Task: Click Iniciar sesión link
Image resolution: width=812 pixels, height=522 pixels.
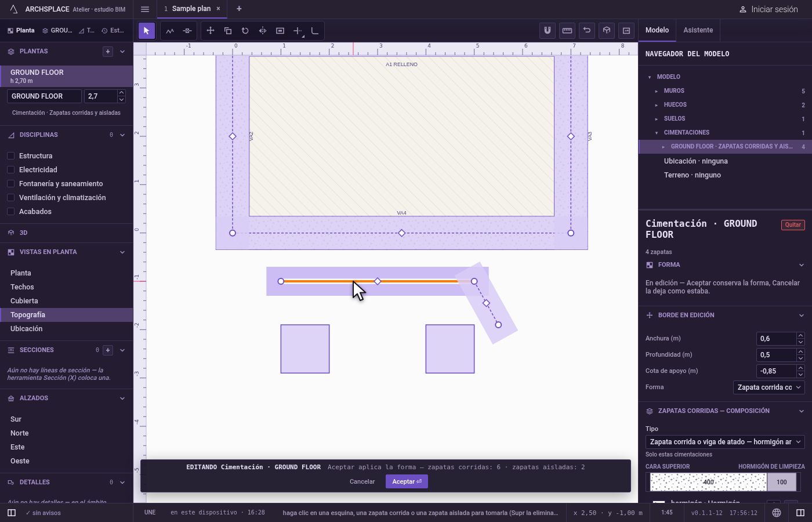Action: tap(768, 9)
